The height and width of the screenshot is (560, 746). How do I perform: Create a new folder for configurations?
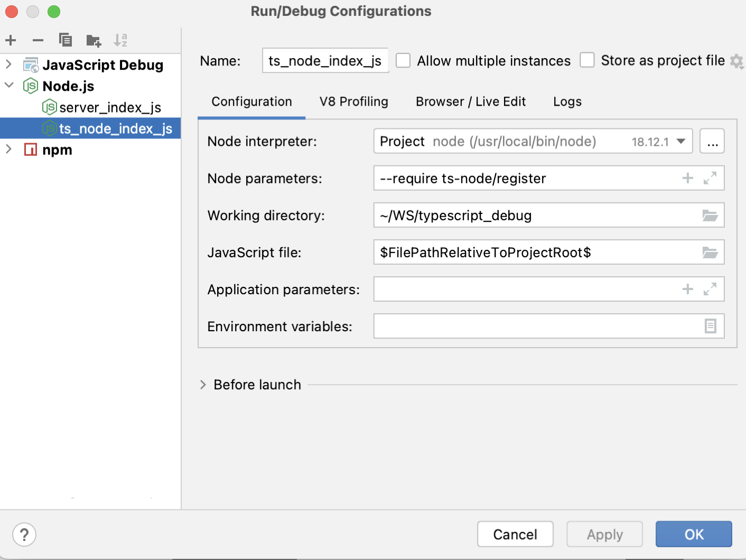coord(93,40)
